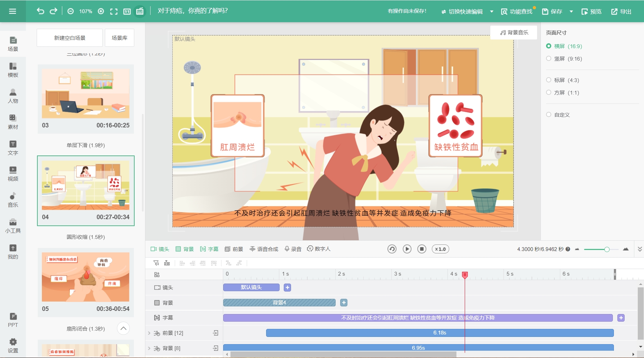
Task: Zoom out canvas with minus icon
Action: click(x=71, y=11)
